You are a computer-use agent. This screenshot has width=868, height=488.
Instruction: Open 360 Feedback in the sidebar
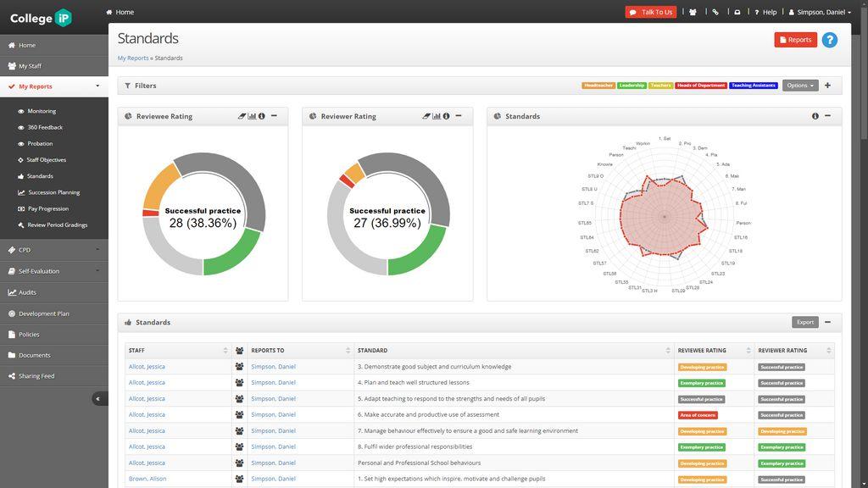45,127
